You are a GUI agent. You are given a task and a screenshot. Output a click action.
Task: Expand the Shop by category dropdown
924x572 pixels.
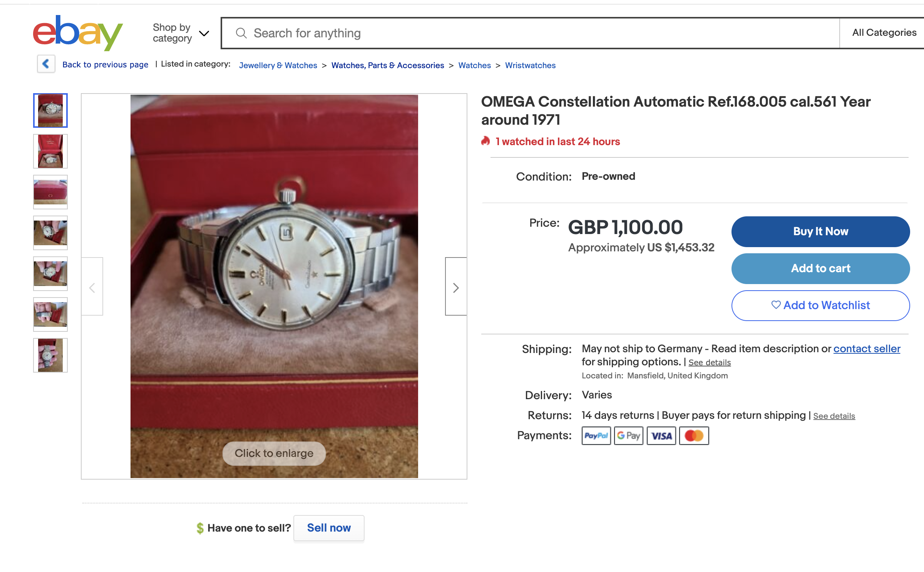pyautogui.click(x=181, y=33)
